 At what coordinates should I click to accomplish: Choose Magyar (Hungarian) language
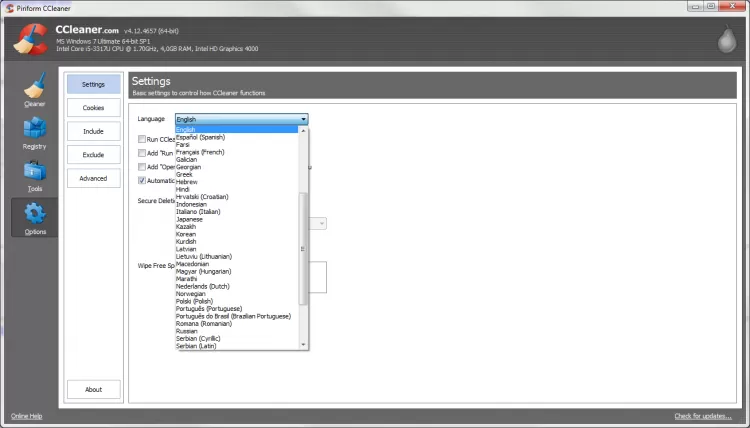pos(237,271)
